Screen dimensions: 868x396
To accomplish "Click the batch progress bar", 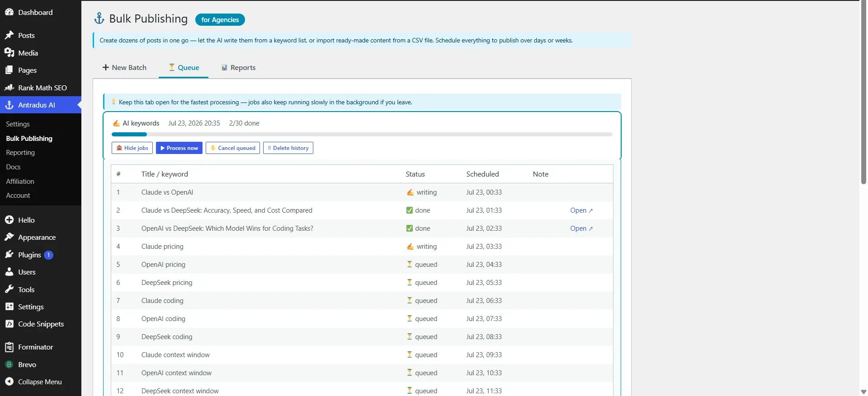I will (362, 134).
